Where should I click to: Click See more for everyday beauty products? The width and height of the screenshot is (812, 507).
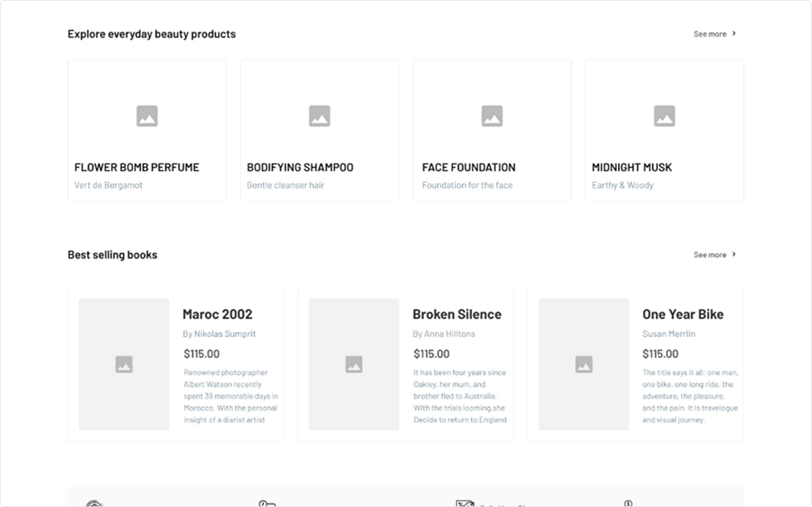click(x=710, y=34)
